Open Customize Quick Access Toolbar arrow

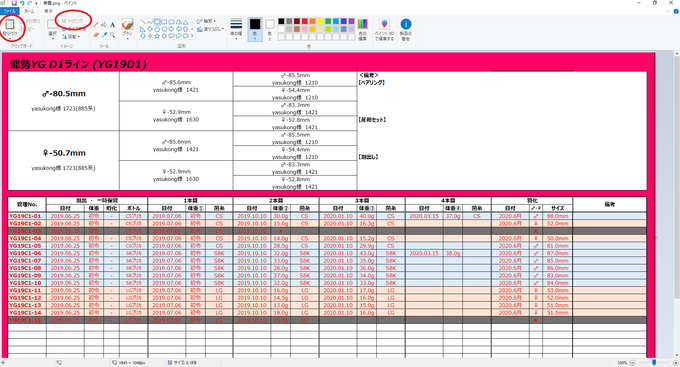(x=36, y=3)
